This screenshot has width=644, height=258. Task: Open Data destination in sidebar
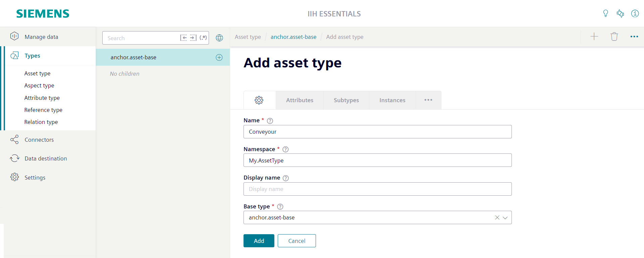(48, 158)
